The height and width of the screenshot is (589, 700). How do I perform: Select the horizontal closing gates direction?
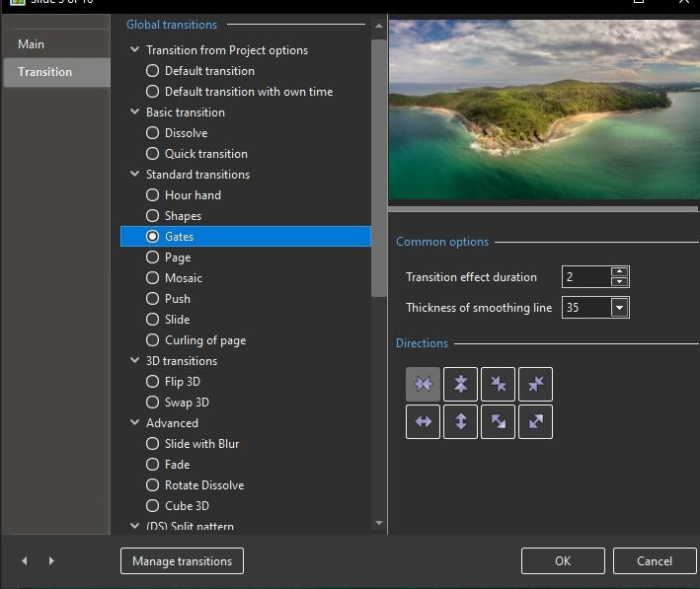point(423,384)
